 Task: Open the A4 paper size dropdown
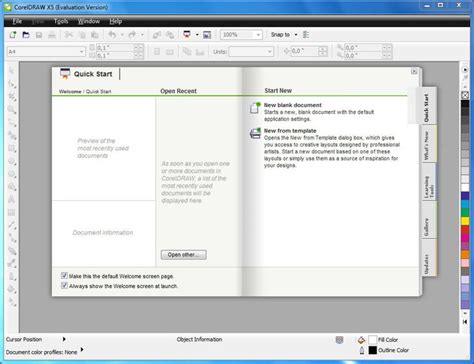(81, 52)
